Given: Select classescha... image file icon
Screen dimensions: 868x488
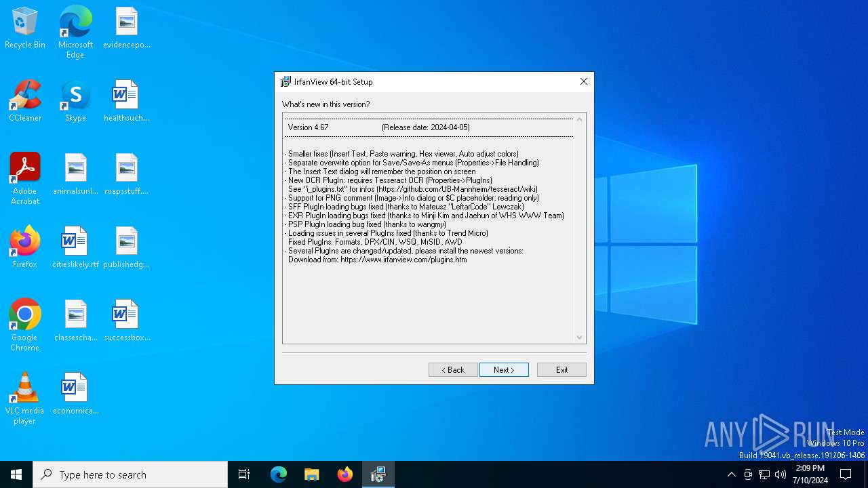Looking at the screenshot, I should click(x=75, y=321).
